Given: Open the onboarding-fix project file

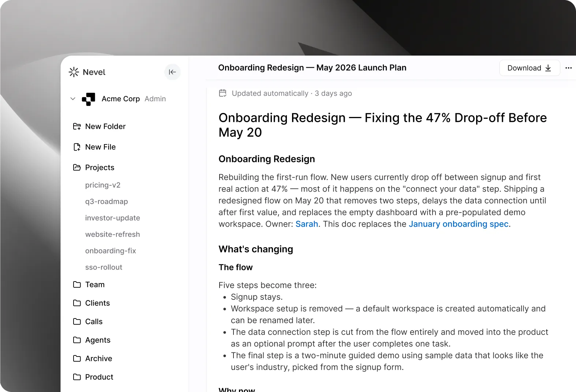Looking at the screenshot, I should [x=111, y=251].
